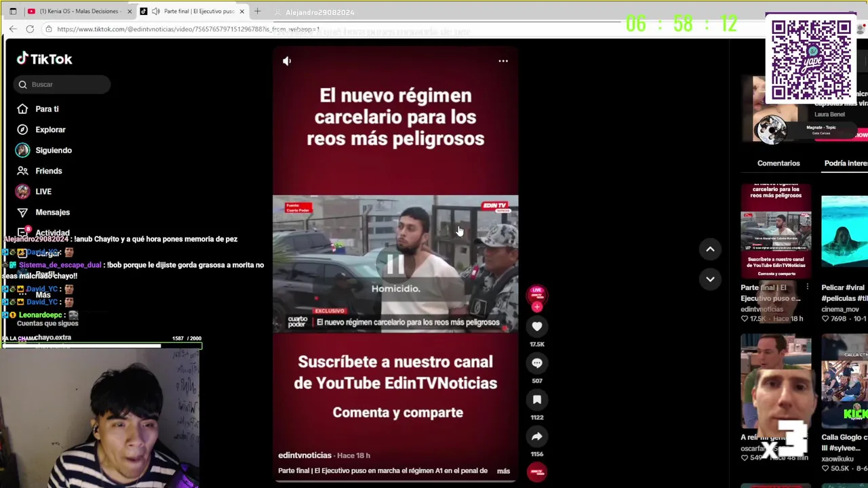Click the 17.5K like count text
Screen dimensions: 868x488
(x=537, y=344)
